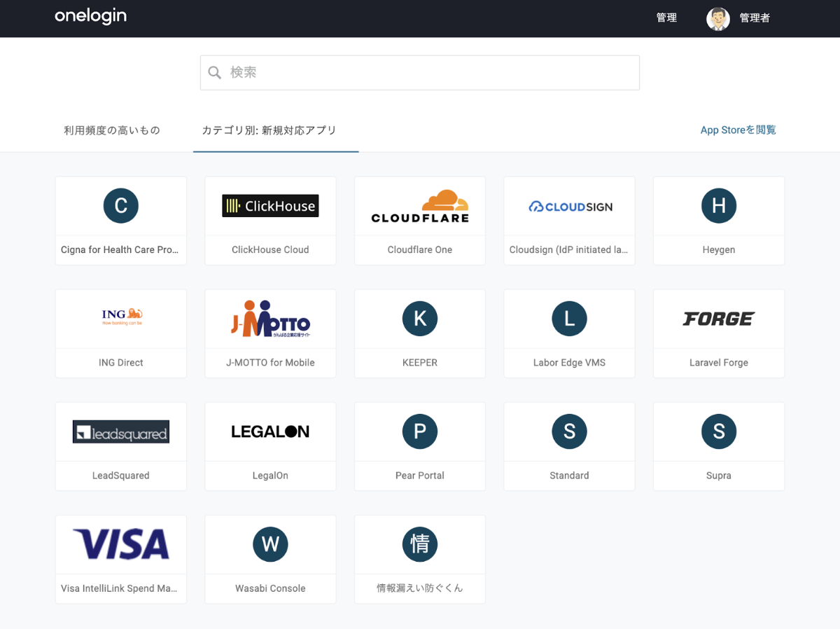Launch the Wasabi Console app icon

pyautogui.click(x=270, y=544)
